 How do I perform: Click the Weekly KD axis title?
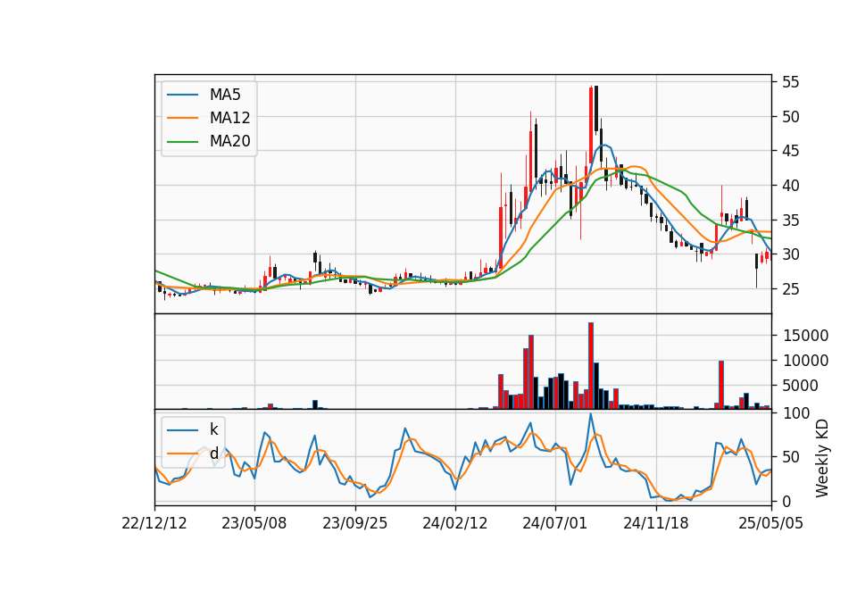click(821, 458)
